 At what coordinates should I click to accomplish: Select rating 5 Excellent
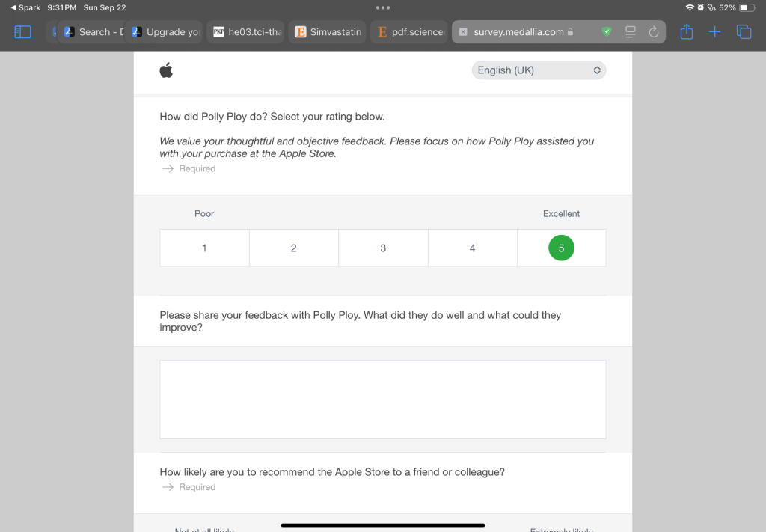(561, 248)
